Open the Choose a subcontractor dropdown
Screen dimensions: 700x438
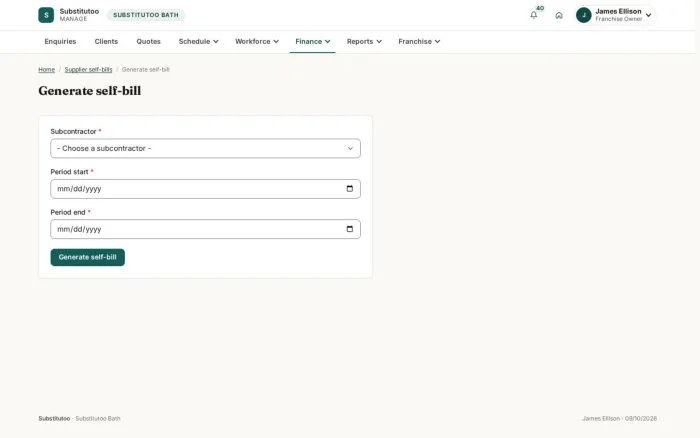(x=205, y=148)
